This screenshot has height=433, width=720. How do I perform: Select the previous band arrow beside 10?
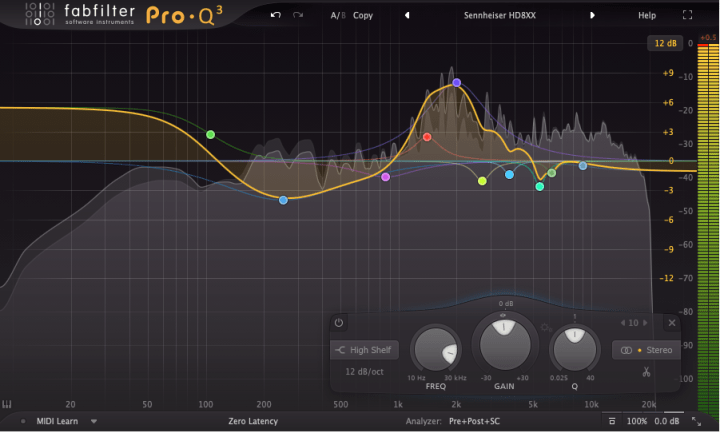[x=623, y=323]
